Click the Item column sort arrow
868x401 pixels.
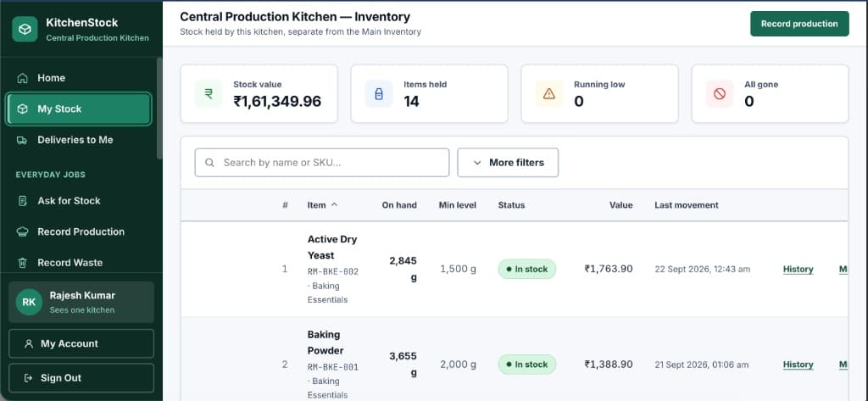point(334,205)
